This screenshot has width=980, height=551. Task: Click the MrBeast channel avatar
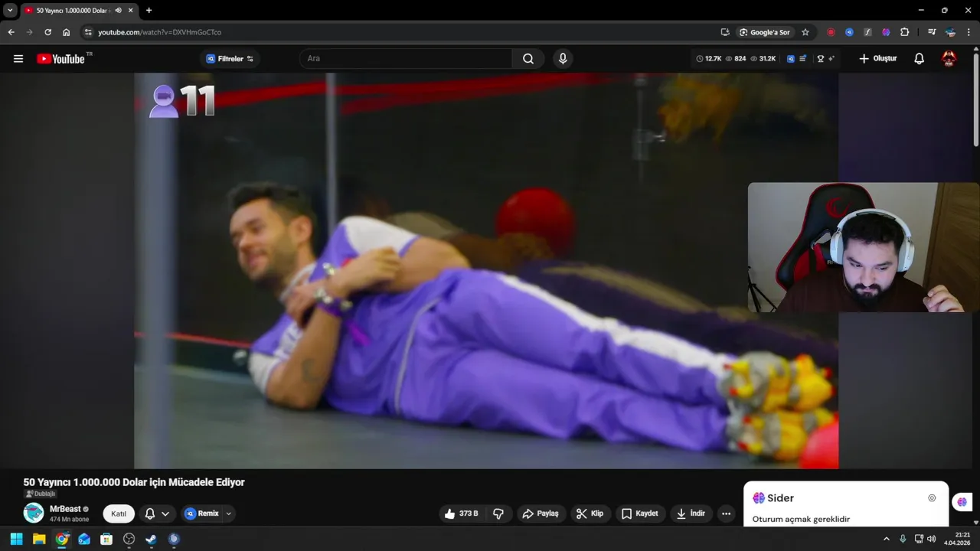click(x=34, y=513)
